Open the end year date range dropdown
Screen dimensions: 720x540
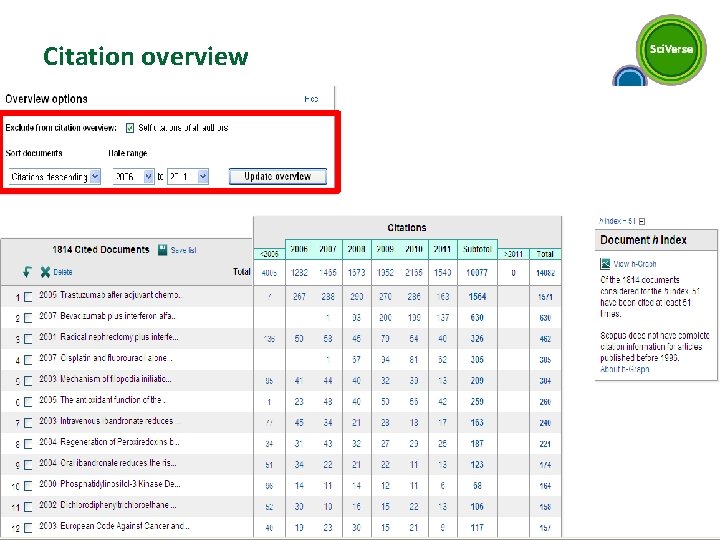click(x=188, y=177)
